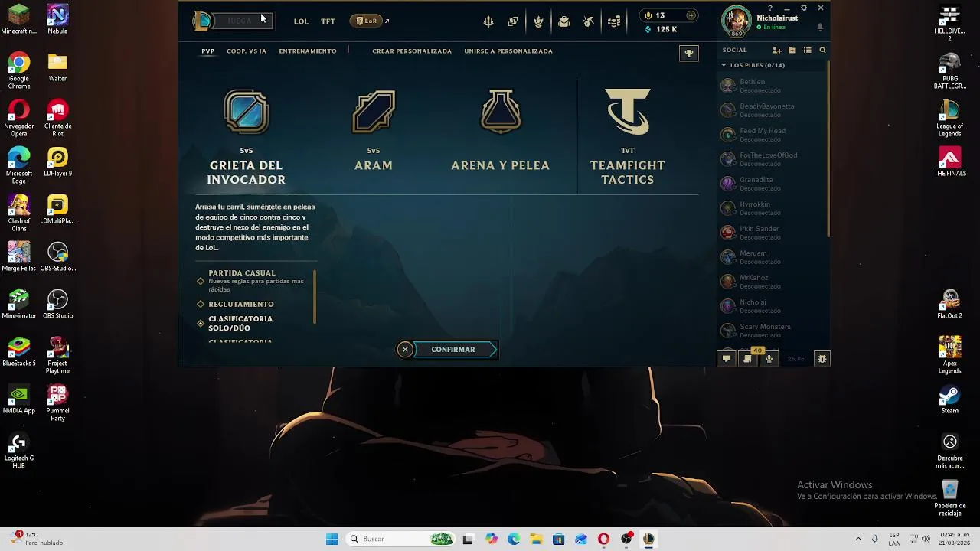Open client settings gear icon
This screenshot has height=551, width=980.
point(803,8)
